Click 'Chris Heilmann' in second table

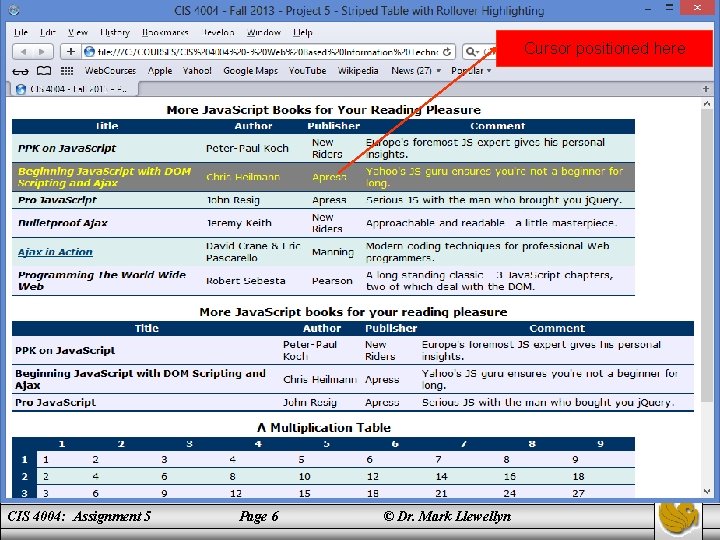pos(320,380)
